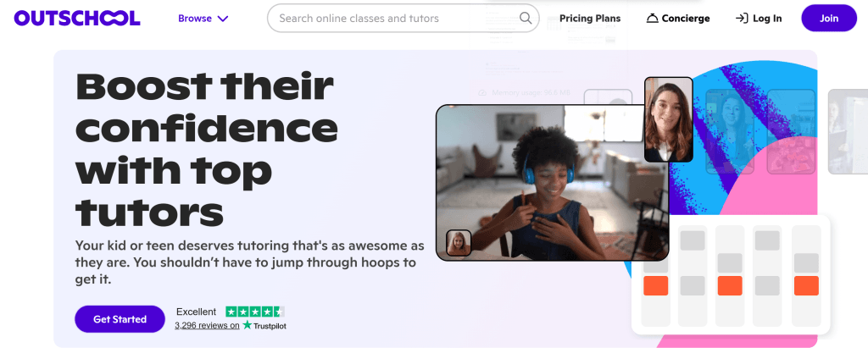Viewport: 868px width, 353px height.
Task: Click the purple Join button
Action: click(x=829, y=19)
